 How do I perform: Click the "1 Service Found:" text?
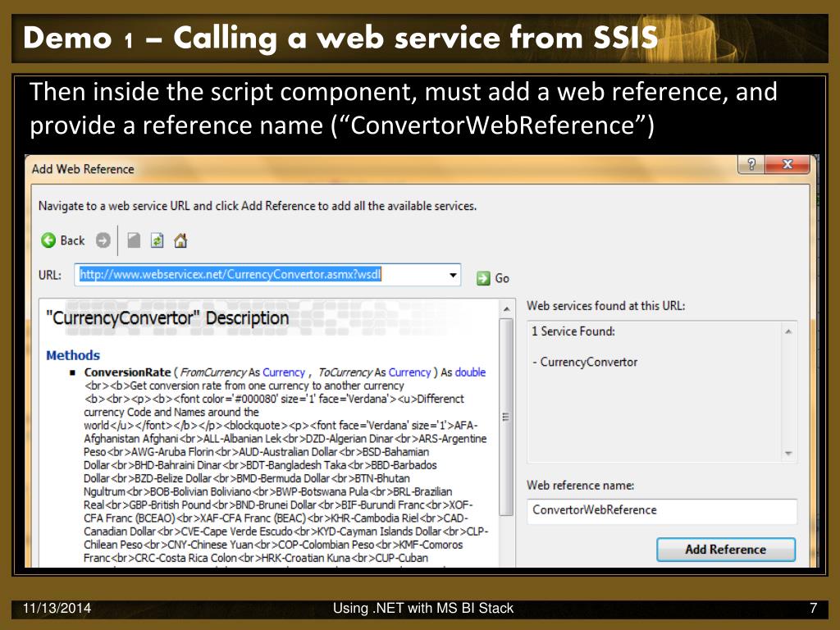[x=573, y=331]
